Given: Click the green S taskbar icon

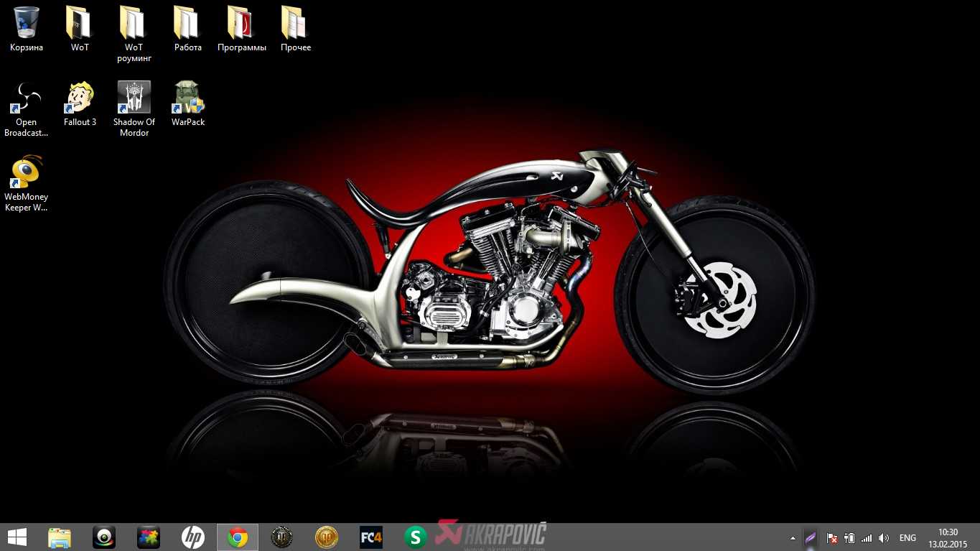Looking at the screenshot, I should point(416,537).
